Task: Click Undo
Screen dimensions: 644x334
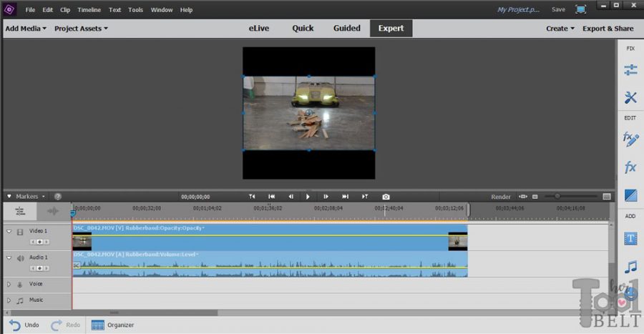Action: point(24,325)
